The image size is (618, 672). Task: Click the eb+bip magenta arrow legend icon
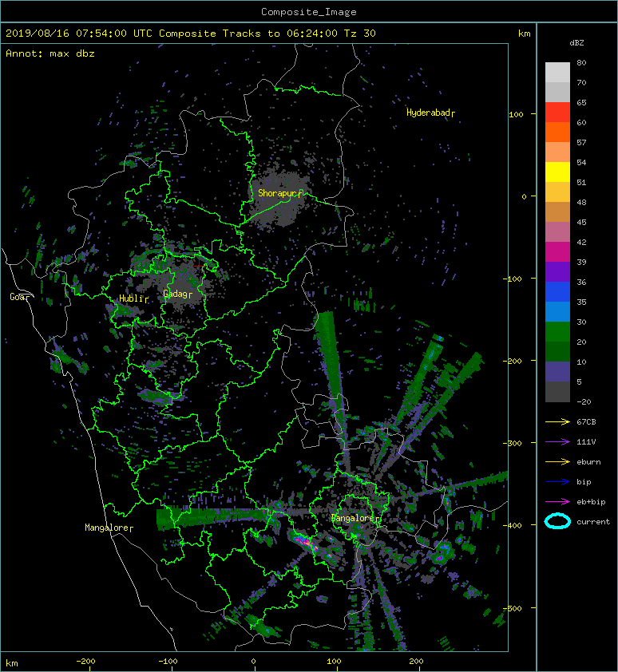(557, 502)
